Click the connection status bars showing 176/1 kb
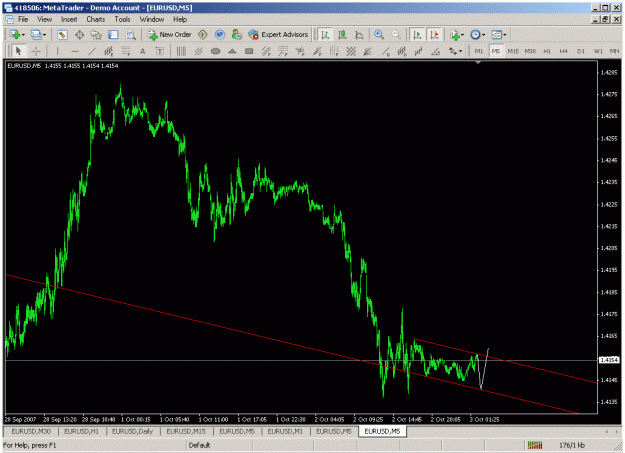The width and height of the screenshot is (625, 453). point(556,445)
